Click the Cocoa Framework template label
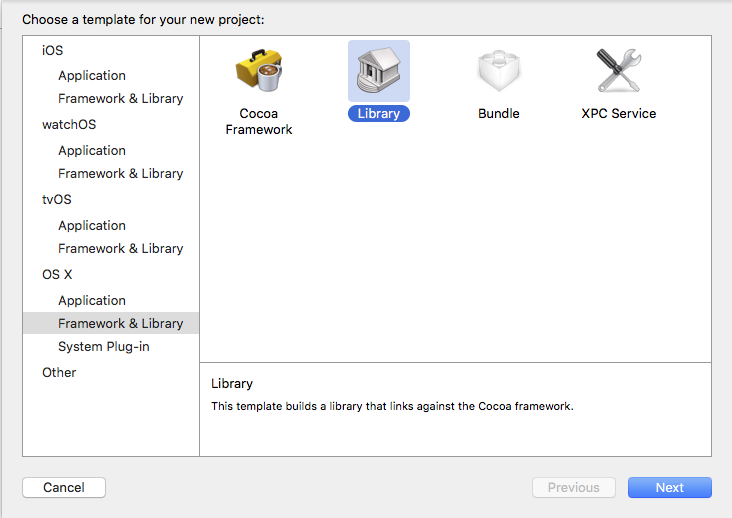This screenshot has width=732, height=518. click(259, 121)
